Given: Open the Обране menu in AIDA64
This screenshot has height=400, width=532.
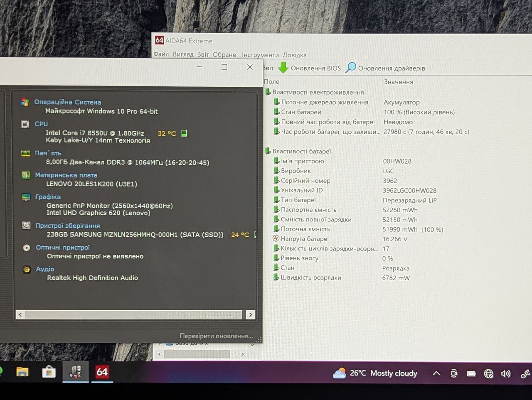Looking at the screenshot, I should click(224, 54).
